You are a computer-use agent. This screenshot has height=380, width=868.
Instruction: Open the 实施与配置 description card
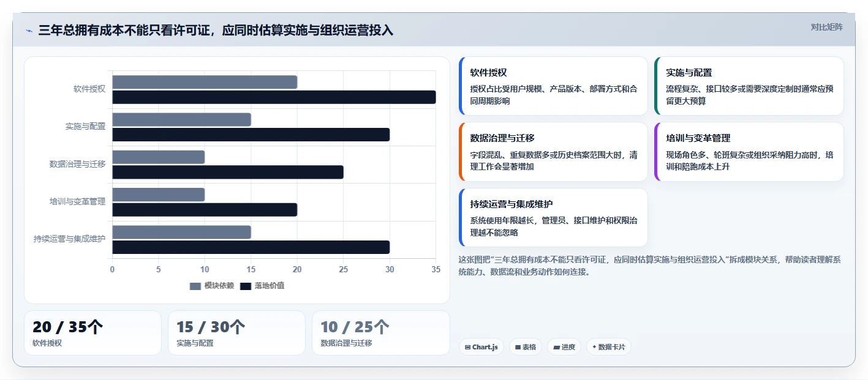click(x=749, y=86)
